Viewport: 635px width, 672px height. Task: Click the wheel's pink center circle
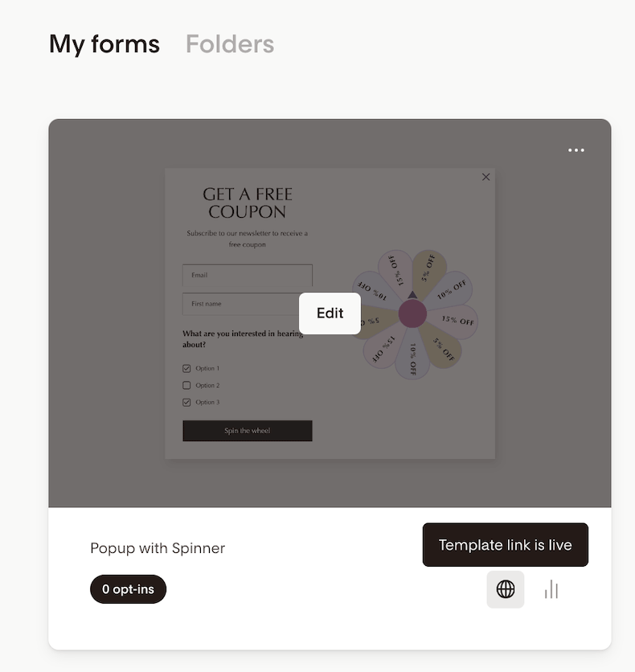click(412, 313)
